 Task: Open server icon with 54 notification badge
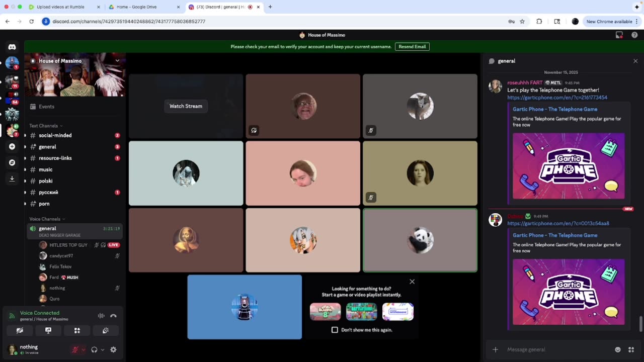(12, 97)
